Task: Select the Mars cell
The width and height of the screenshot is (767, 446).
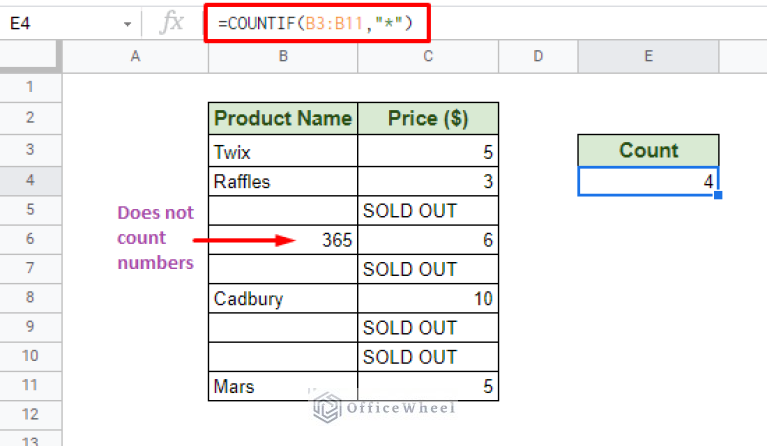Action: click(283, 386)
